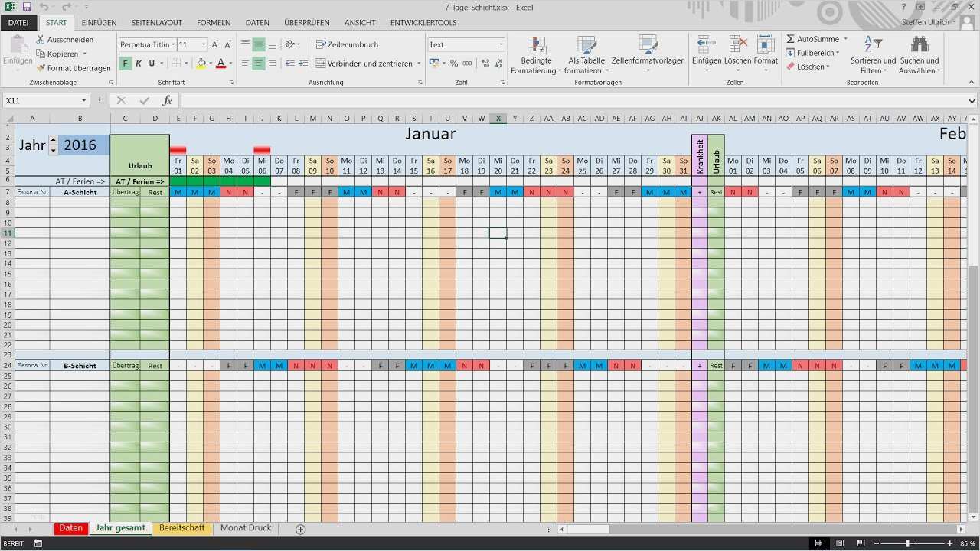
Task: Switch to the Daten sheet tab
Action: click(70, 528)
